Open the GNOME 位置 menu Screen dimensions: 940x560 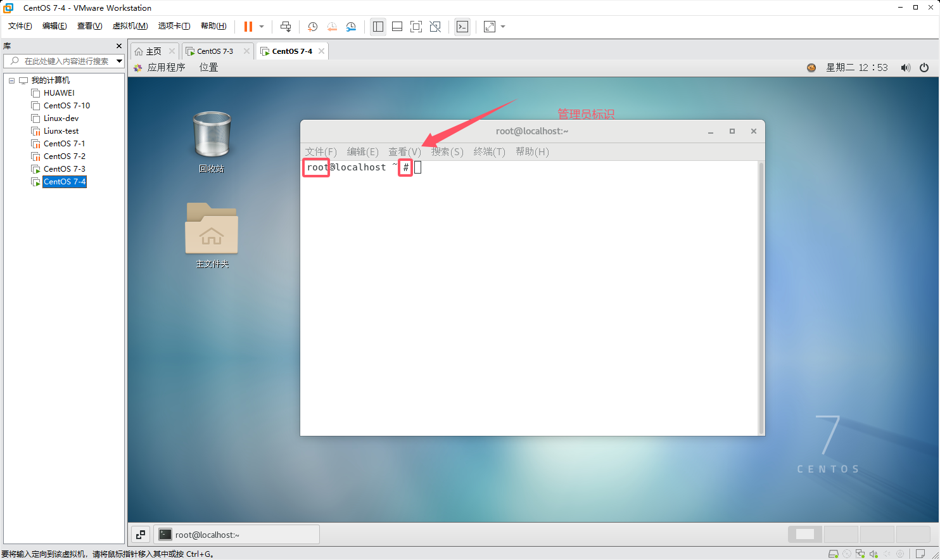[x=208, y=67]
